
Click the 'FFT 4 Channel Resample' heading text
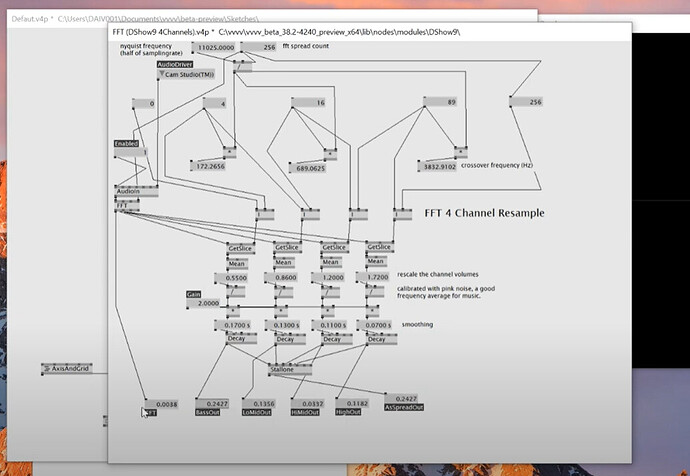[x=484, y=213]
